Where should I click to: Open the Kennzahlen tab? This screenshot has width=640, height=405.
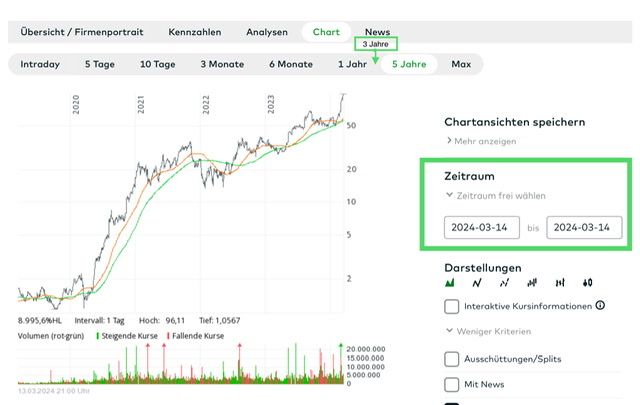(x=194, y=32)
